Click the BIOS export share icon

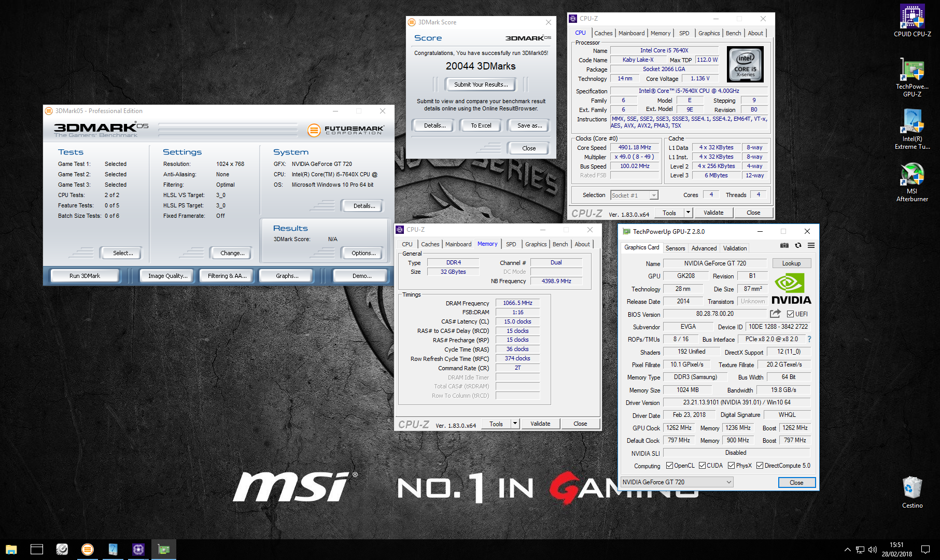click(775, 314)
